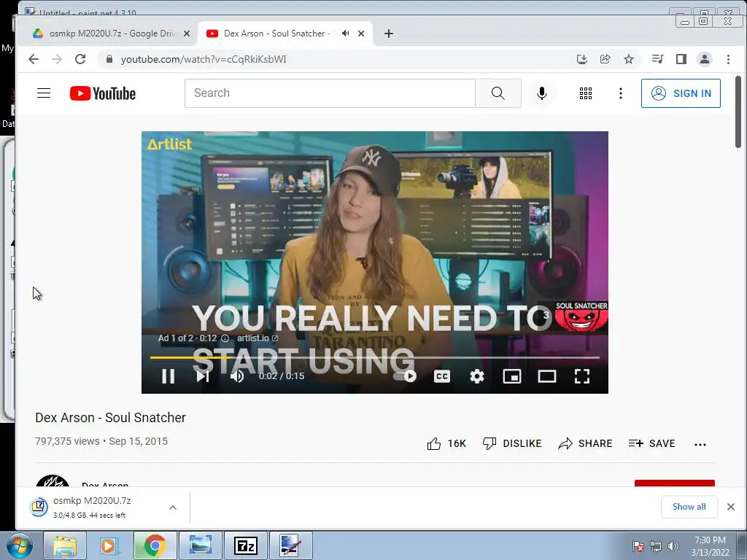This screenshot has width=747, height=560.
Task: Toggle Chrome side panel
Action: [681, 59]
